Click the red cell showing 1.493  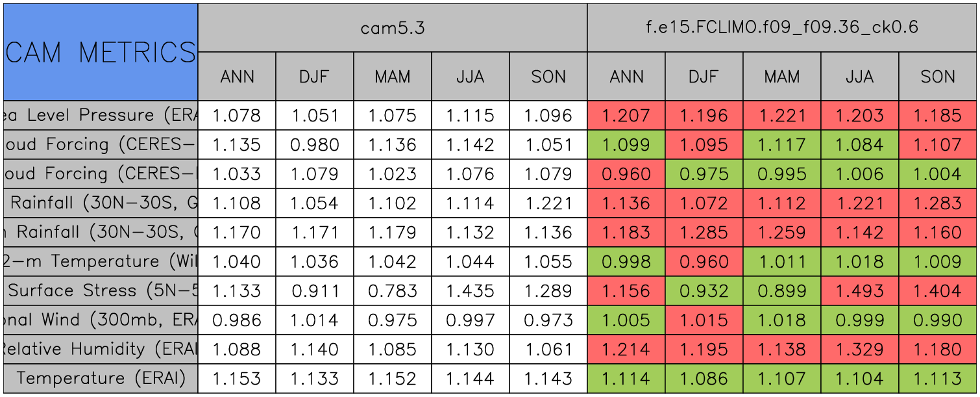pos(860,290)
